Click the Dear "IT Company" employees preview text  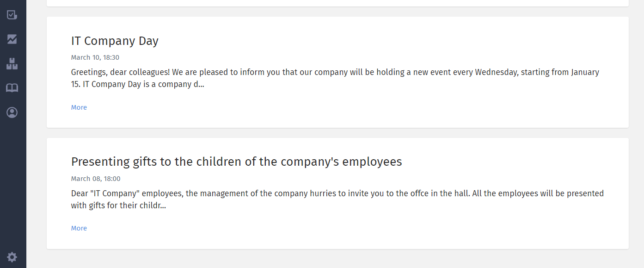pyautogui.click(x=337, y=199)
